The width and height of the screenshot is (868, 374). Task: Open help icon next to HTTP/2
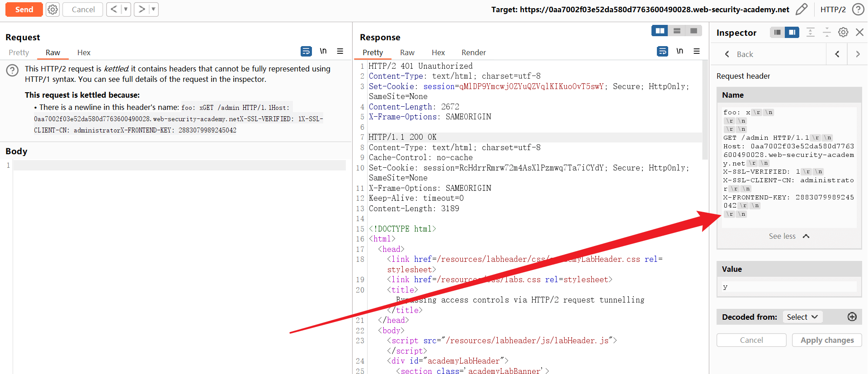[x=858, y=9]
